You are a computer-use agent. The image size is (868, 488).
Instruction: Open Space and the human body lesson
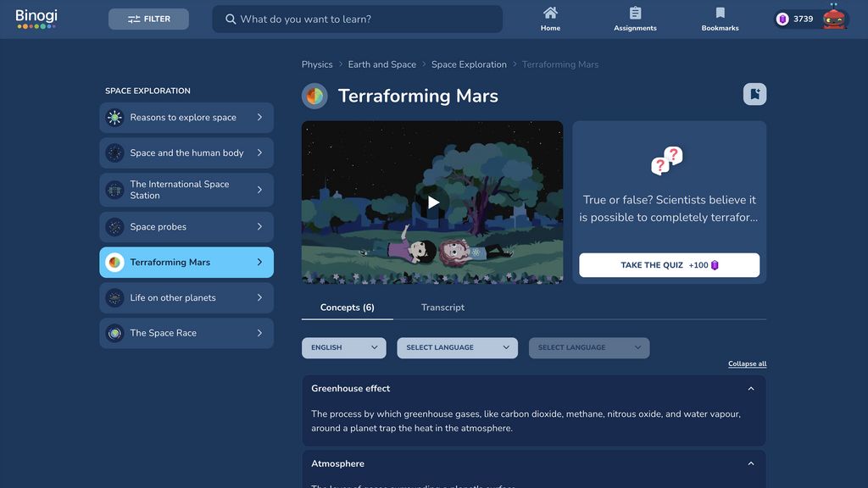click(x=186, y=152)
